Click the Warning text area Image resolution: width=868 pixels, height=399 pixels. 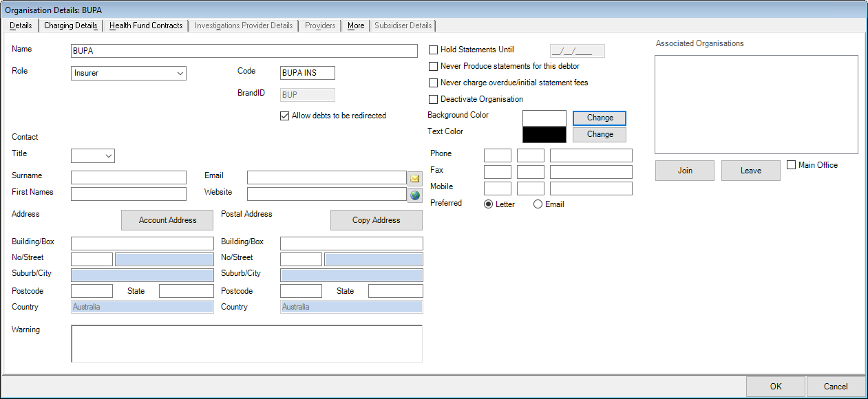[x=246, y=343]
